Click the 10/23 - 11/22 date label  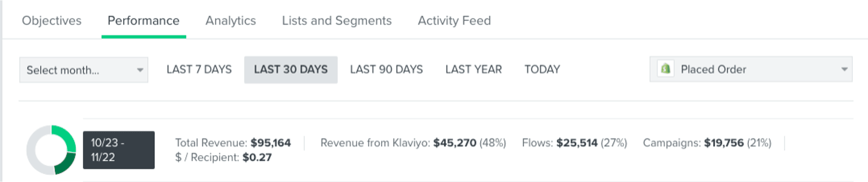pos(119,150)
